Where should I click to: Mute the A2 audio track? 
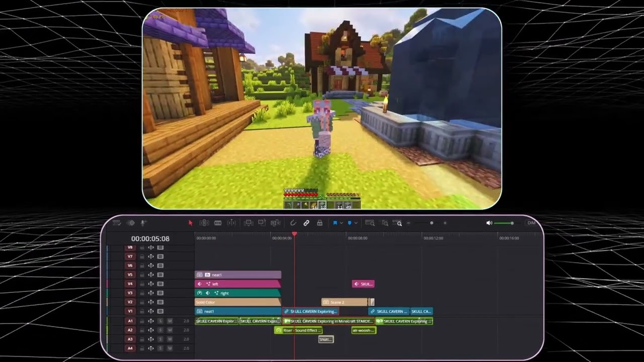170,330
